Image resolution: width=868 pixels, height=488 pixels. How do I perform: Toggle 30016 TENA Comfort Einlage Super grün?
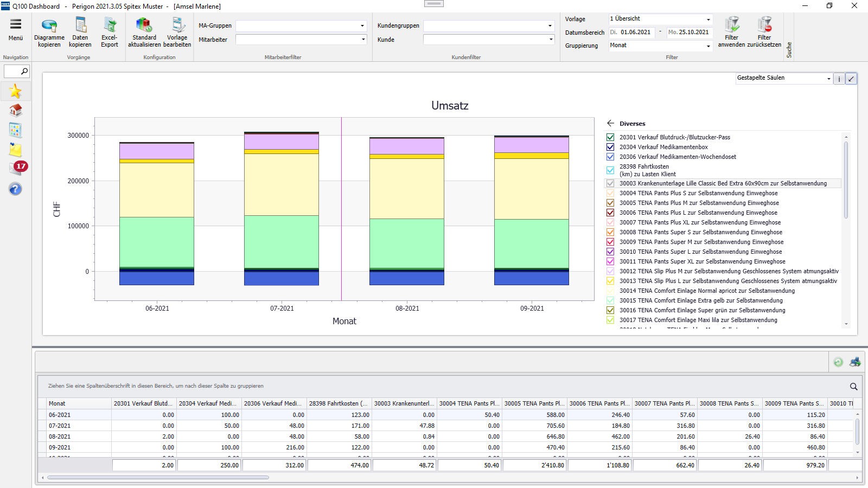click(x=610, y=310)
